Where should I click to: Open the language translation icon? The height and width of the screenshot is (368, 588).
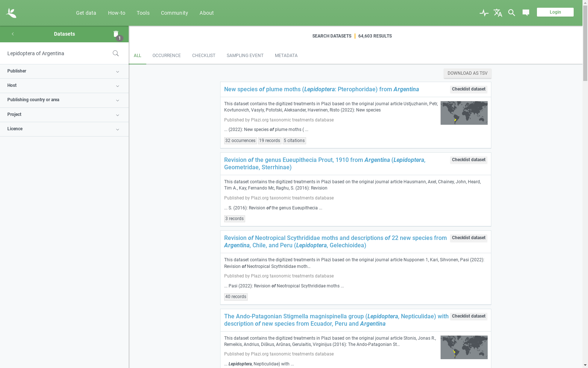tap(498, 13)
